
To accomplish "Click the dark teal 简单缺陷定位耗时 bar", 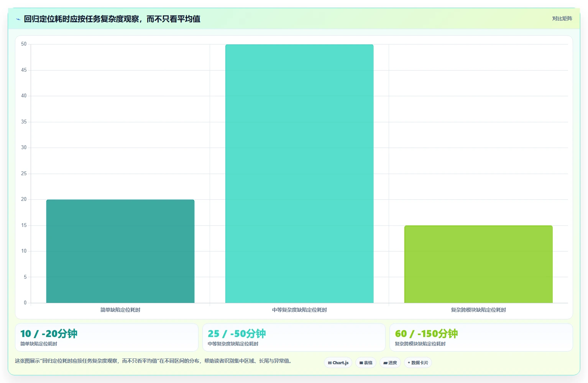I will pos(120,251).
